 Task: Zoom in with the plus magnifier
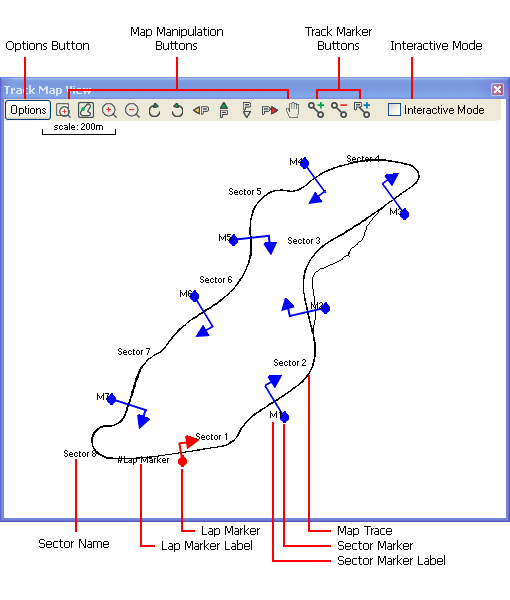pos(109,111)
